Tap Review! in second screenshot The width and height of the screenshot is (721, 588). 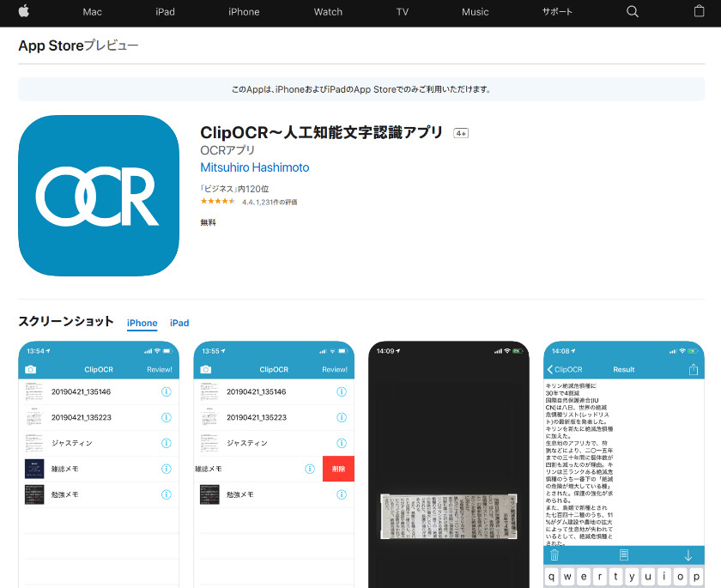tap(335, 369)
